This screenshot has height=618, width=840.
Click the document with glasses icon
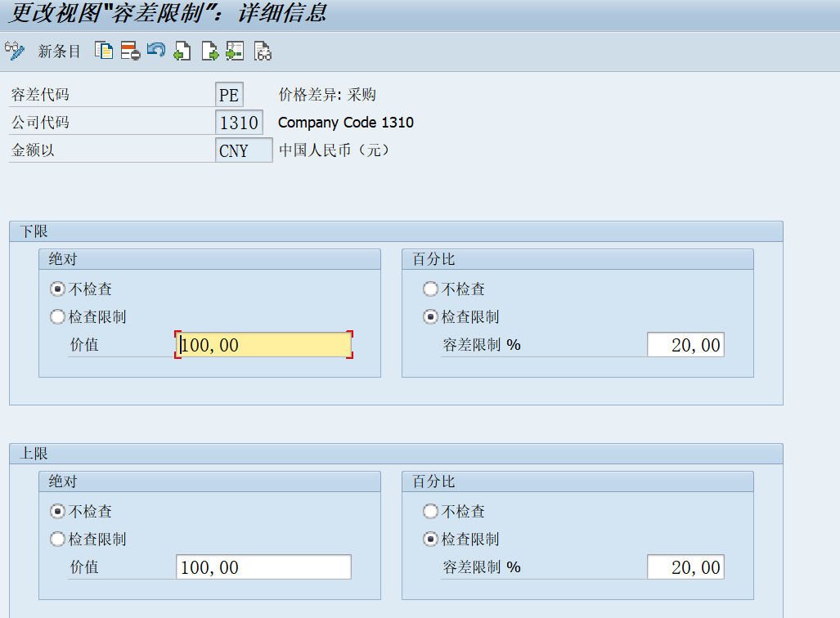[x=263, y=51]
